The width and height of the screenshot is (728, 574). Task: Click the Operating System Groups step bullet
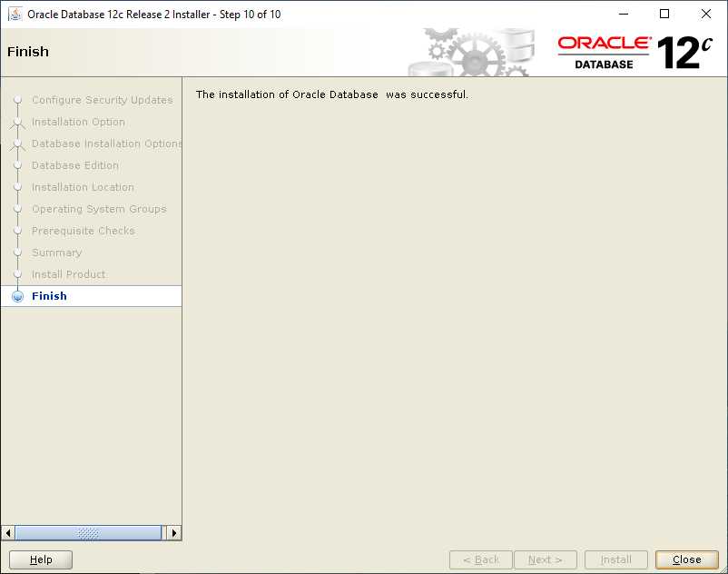[x=17, y=209]
